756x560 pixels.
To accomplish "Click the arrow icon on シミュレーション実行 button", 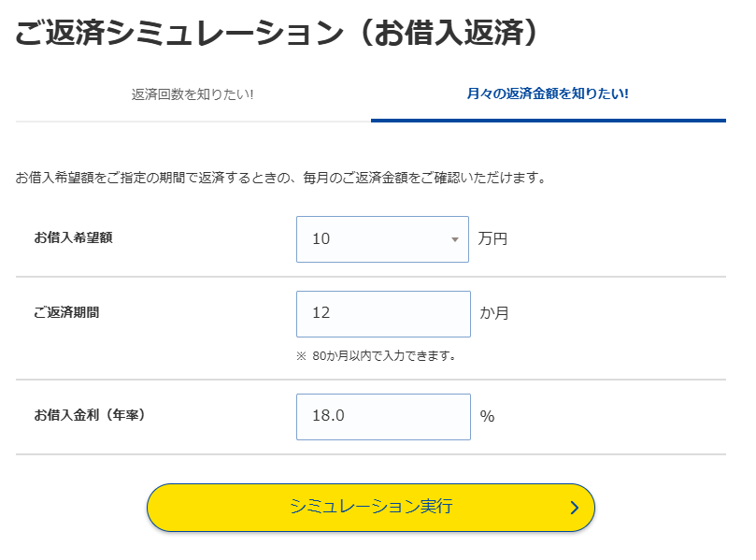I will click(575, 508).
